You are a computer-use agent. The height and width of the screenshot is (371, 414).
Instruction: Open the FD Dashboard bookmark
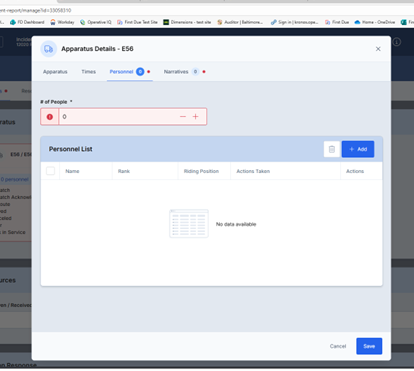click(27, 22)
